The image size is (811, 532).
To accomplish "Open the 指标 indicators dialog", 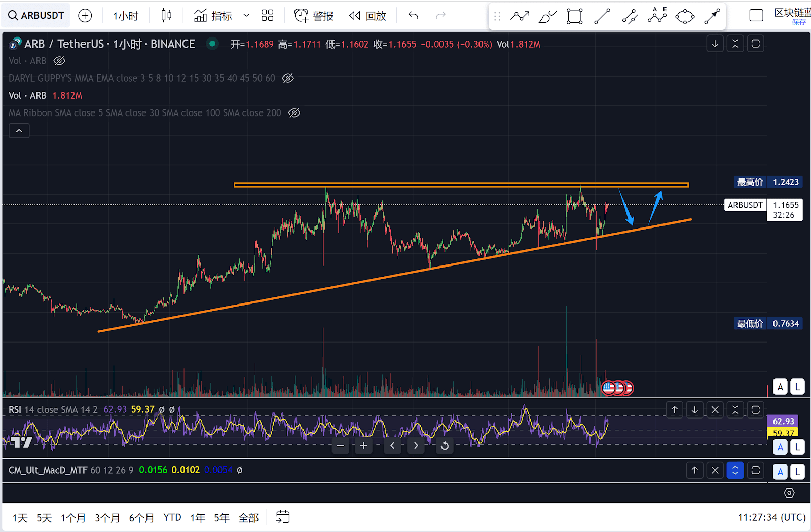I will pyautogui.click(x=213, y=16).
